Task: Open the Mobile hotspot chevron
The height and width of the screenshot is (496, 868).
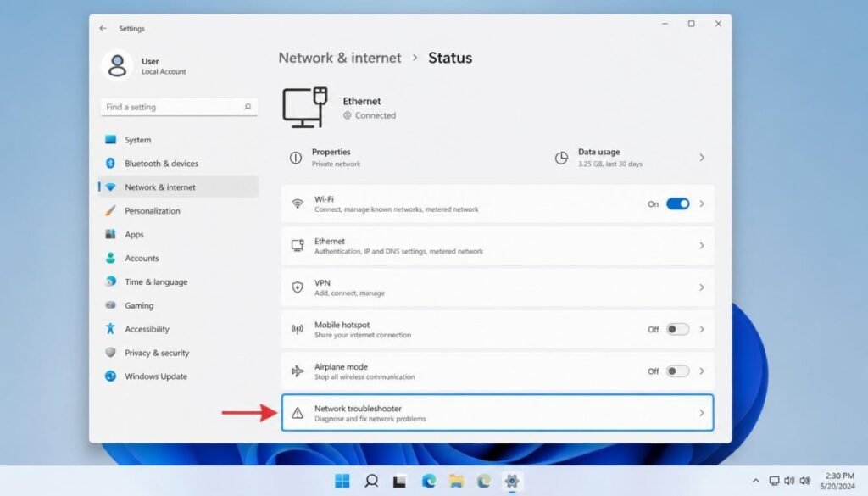Action: [x=701, y=329]
